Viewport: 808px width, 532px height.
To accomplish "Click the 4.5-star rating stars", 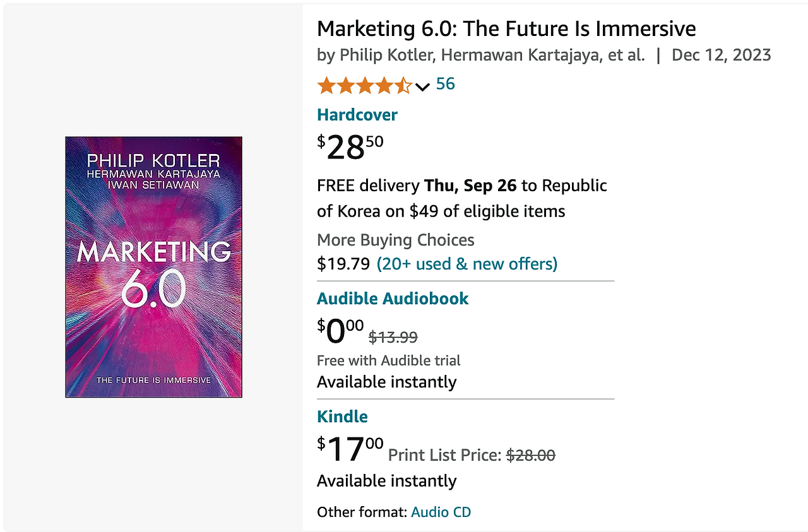I will pos(366,85).
